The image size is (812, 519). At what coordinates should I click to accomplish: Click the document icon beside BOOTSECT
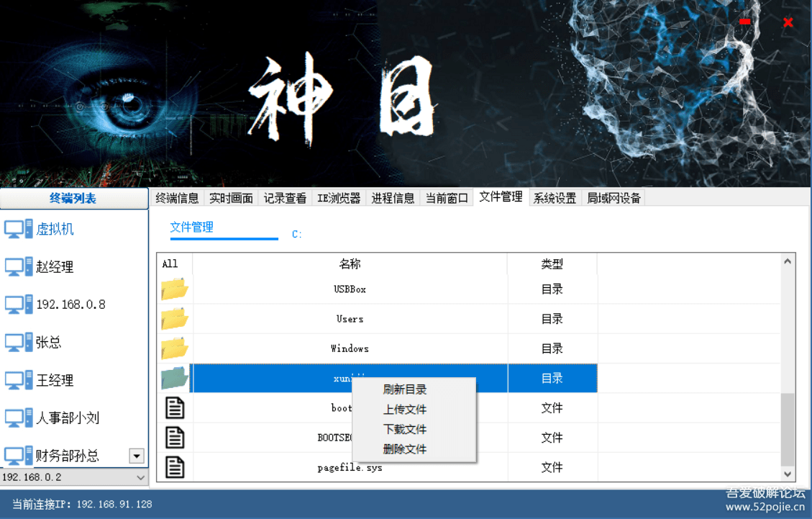[x=175, y=437]
